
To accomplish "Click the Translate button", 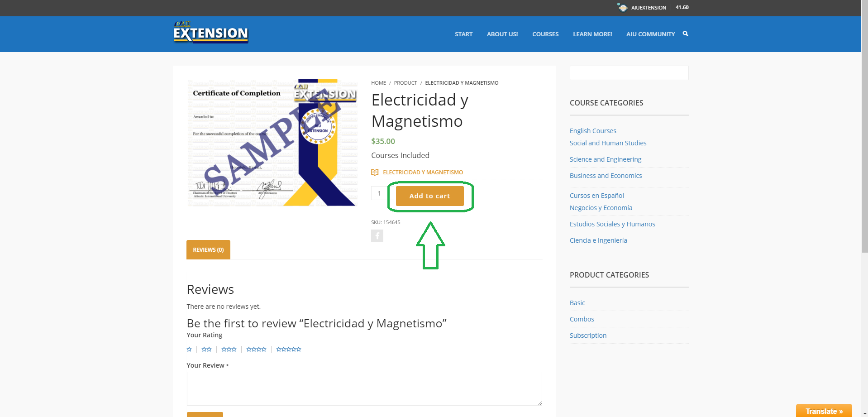I will pyautogui.click(x=824, y=411).
